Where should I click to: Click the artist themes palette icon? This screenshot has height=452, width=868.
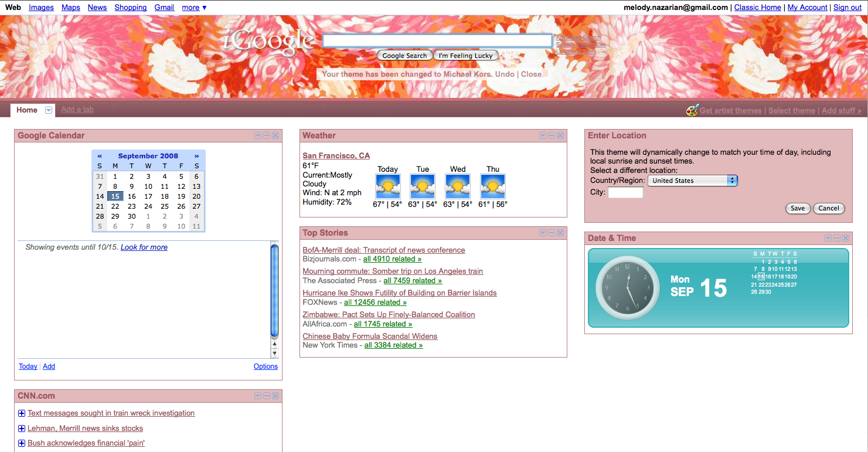[692, 110]
